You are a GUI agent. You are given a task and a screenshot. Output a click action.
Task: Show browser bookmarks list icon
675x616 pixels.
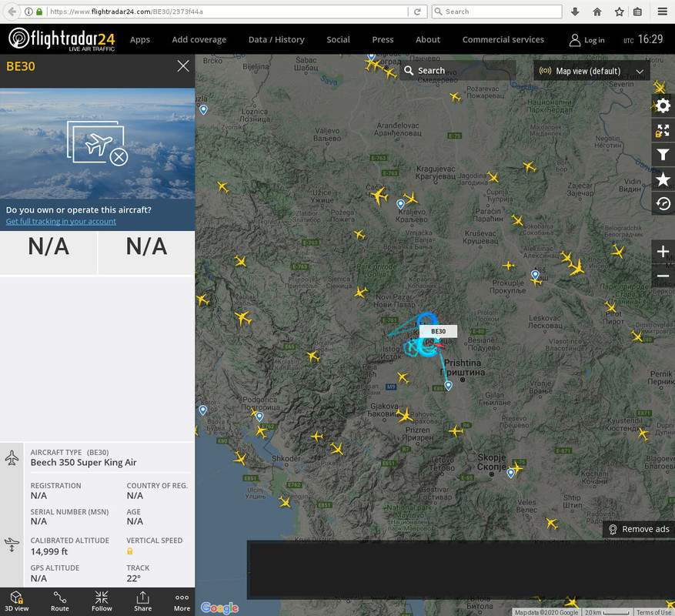[637, 12]
